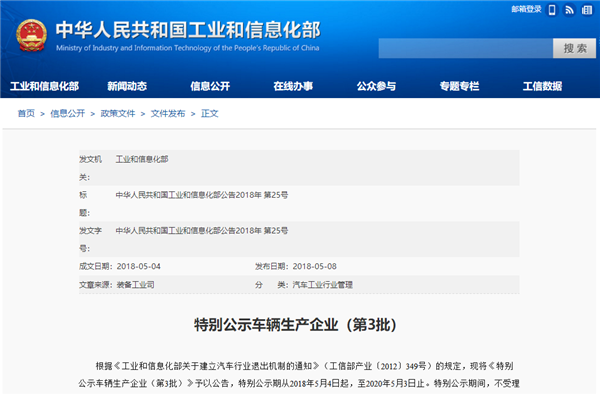Click the heading 特别公示车辆生产企业（第3批）
Image resolution: width=600 pixels, height=395 pixels.
point(295,325)
